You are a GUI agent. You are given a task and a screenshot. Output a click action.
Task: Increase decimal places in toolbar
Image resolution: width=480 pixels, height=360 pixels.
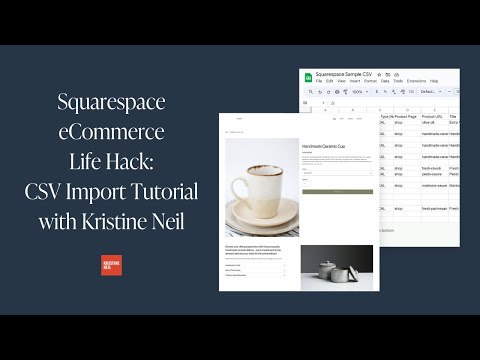pos(403,92)
